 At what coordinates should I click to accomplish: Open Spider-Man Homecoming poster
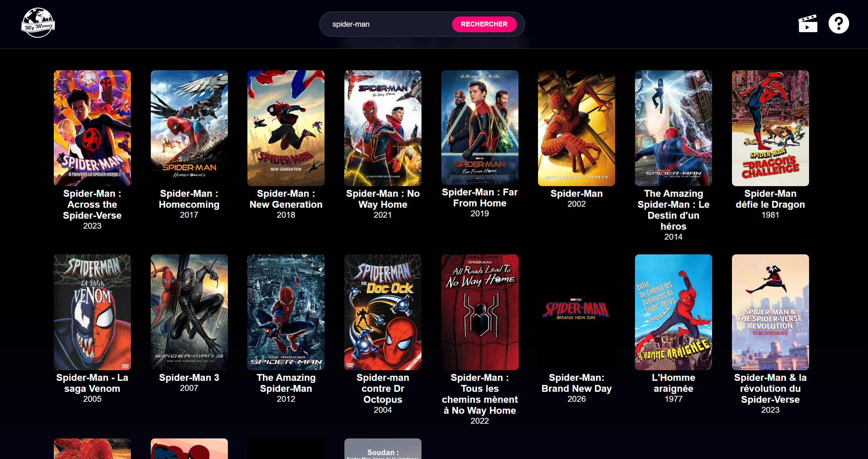click(x=189, y=128)
